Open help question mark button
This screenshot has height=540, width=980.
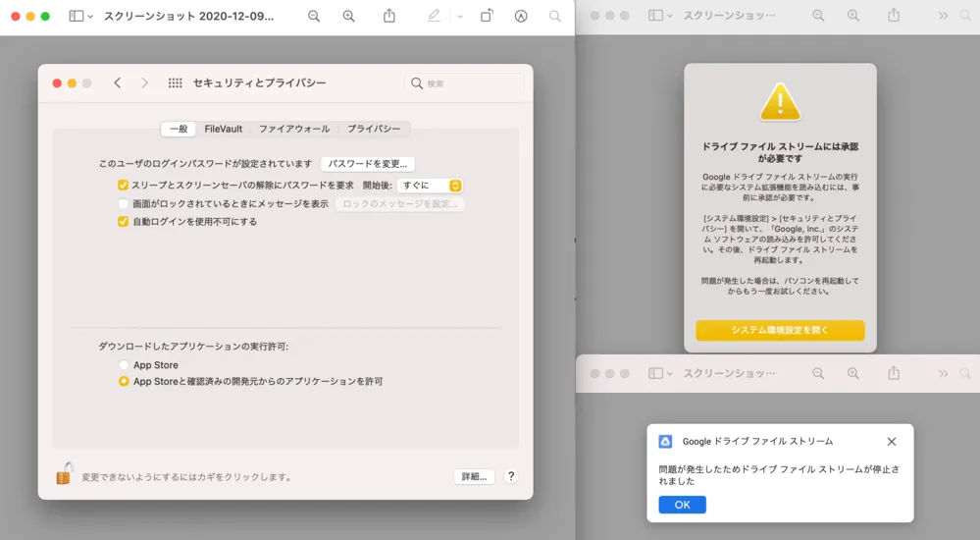(511, 476)
